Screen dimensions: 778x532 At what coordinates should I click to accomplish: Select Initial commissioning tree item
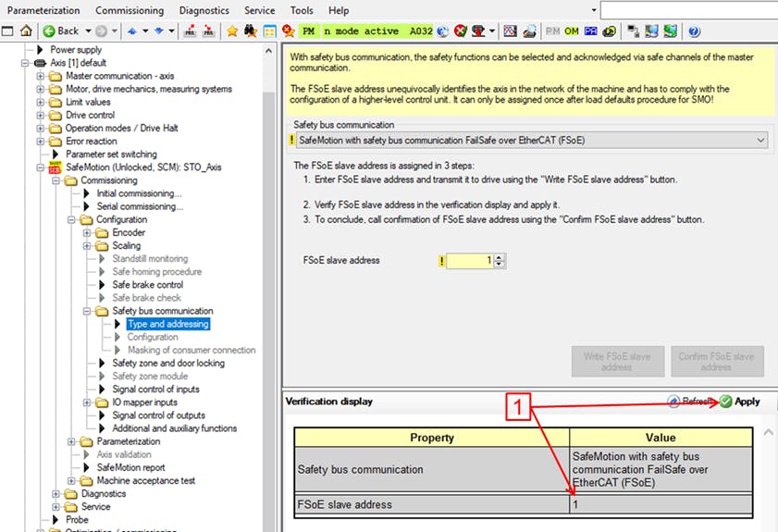(x=139, y=193)
